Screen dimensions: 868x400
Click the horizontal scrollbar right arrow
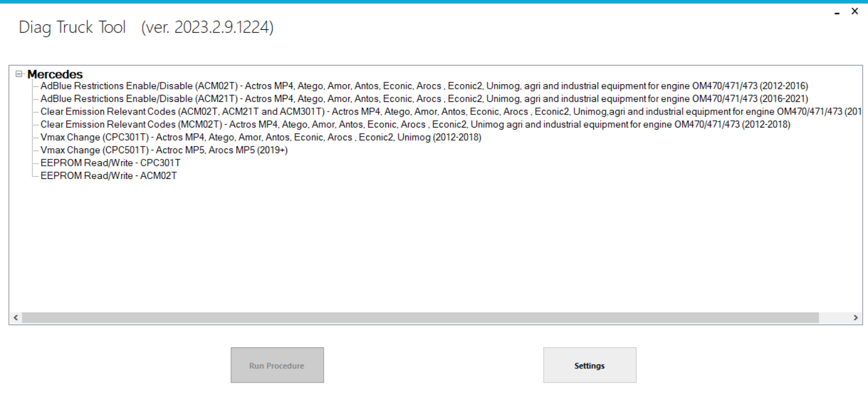tap(855, 318)
